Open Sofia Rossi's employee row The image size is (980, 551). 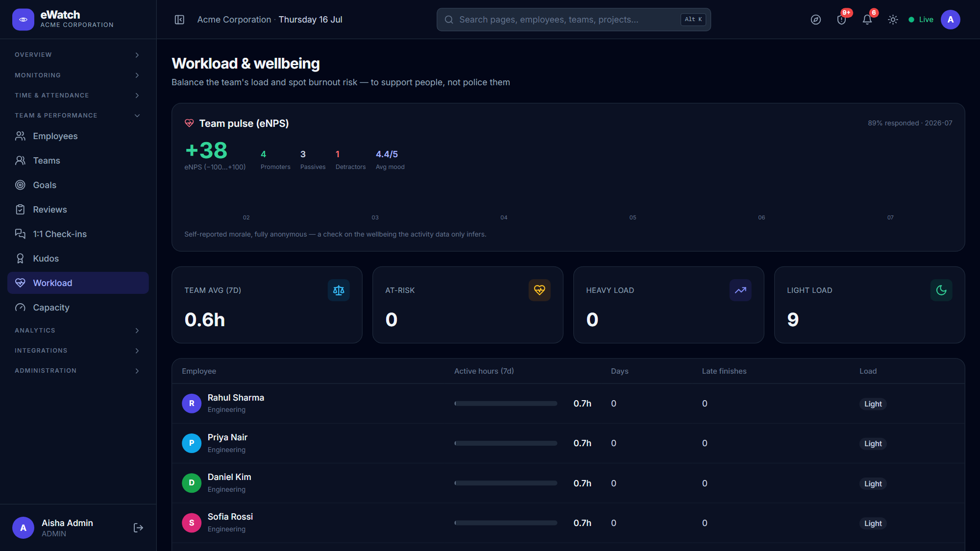[568, 523]
